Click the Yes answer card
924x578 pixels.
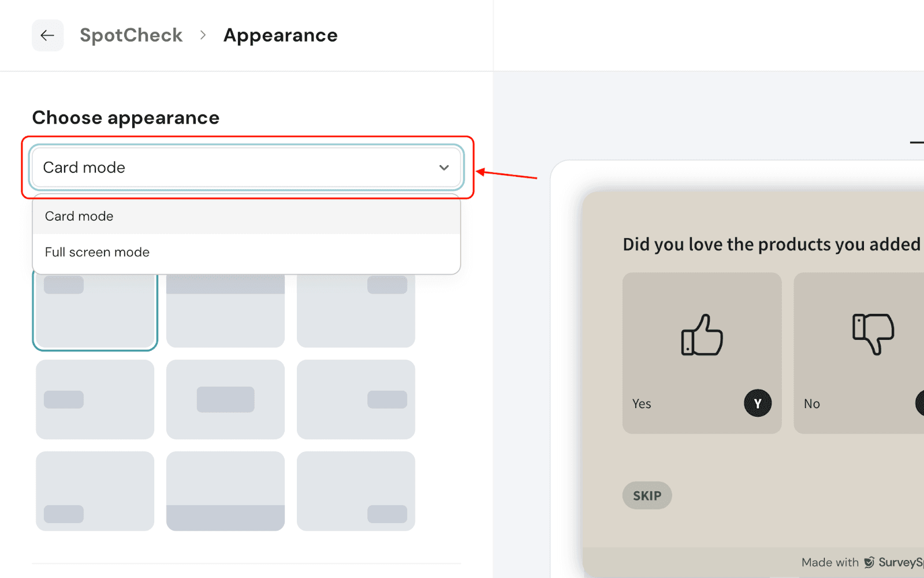[701, 353]
